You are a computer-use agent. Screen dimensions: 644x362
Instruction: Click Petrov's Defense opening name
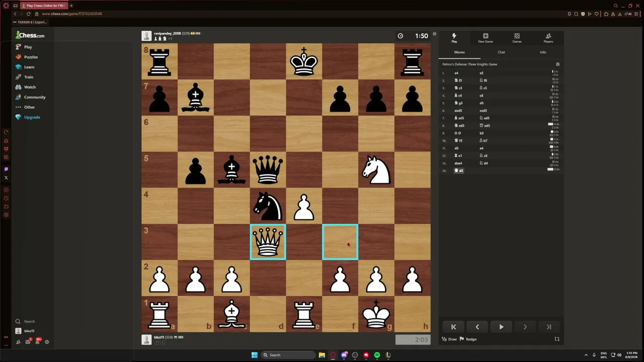pos(469,64)
